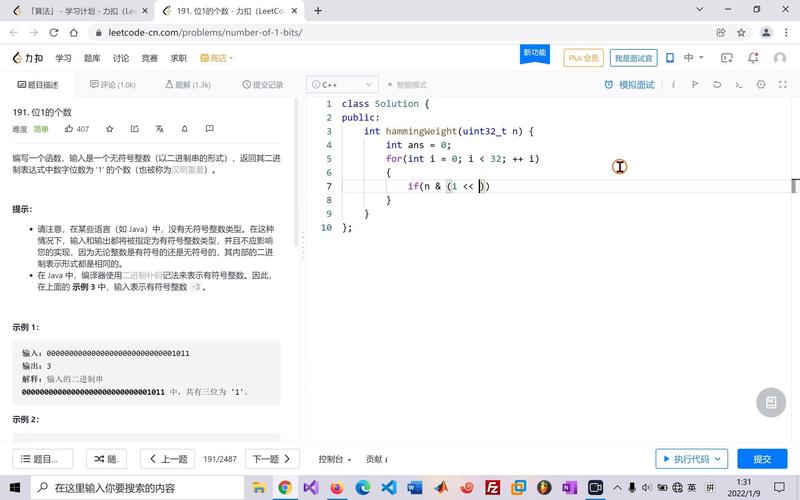Go to 上一题 previous problem
Screen dimensions: 800x500
coord(169,459)
